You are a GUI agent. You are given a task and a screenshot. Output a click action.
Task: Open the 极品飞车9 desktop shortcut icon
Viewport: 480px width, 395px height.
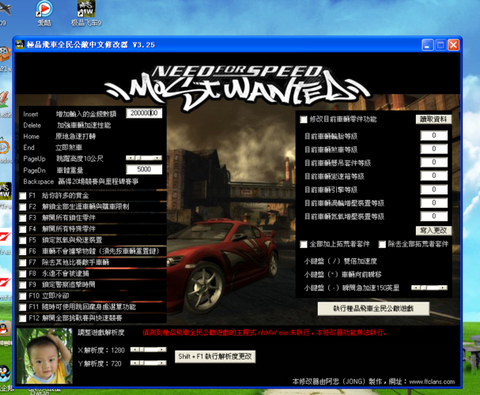click(86, 13)
